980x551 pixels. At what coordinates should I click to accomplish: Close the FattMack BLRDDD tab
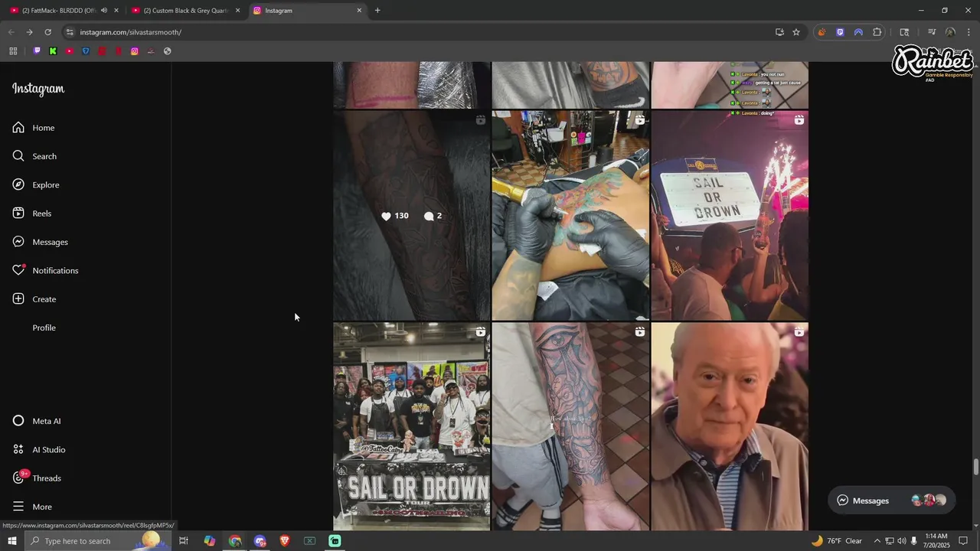pyautogui.click(x=116, y=11)
